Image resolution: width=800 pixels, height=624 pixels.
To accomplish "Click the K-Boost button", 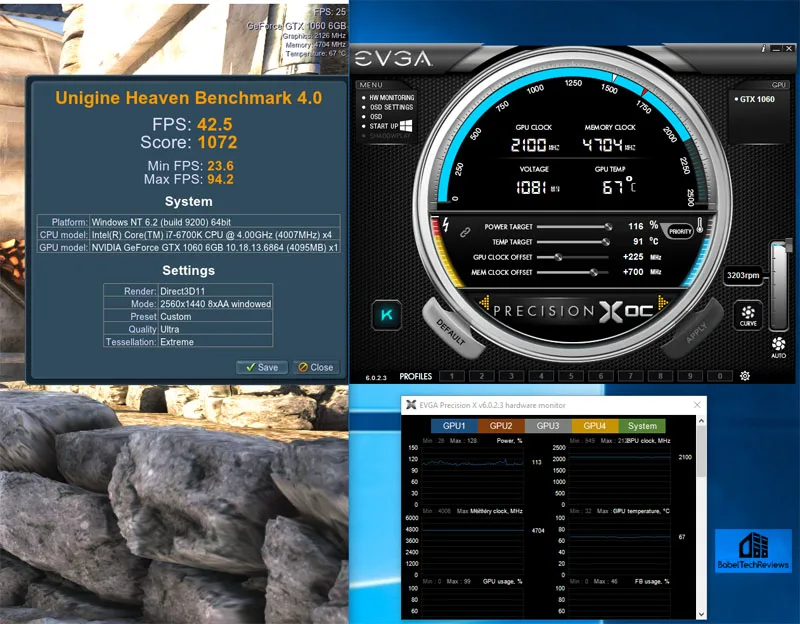I will coord(385,313).
